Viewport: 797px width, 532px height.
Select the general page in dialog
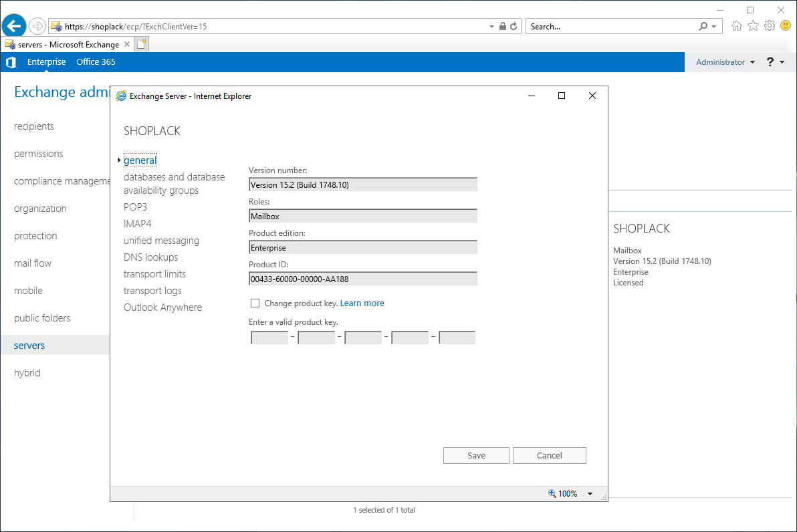point(140,160)
